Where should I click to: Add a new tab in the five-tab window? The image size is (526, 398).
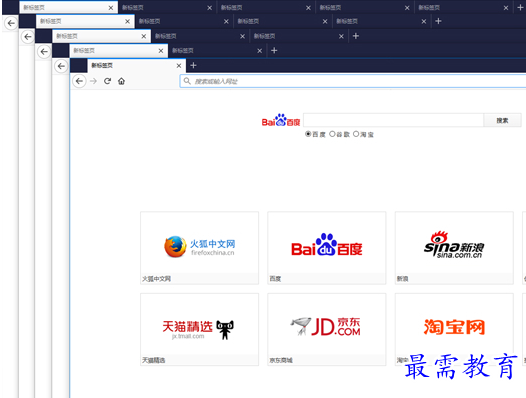click(520, 7)
